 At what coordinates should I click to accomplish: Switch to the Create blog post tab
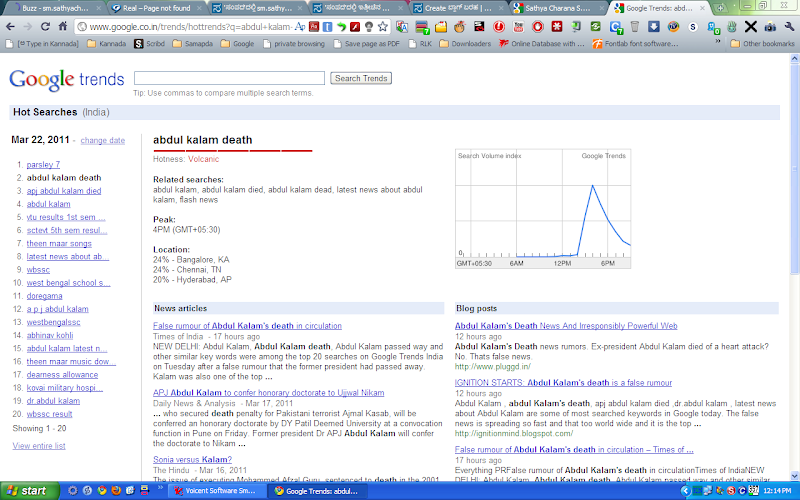click(458, 8)
